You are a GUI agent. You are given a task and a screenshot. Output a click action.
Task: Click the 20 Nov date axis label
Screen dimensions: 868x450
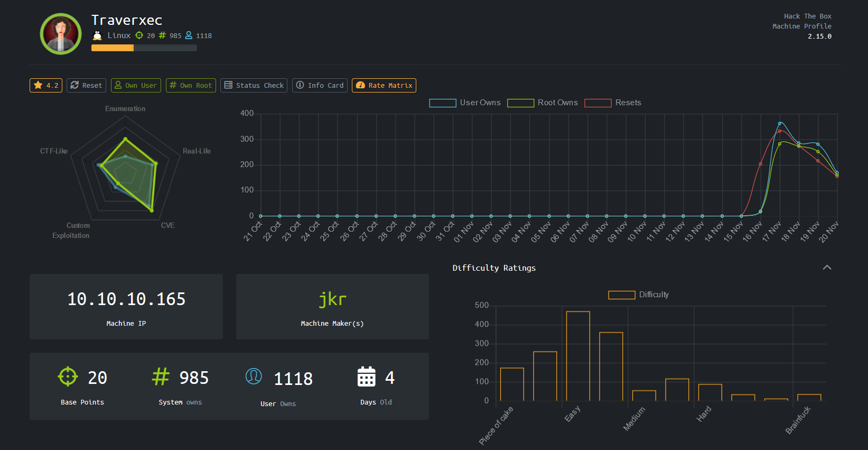click(x=829, y=232)
